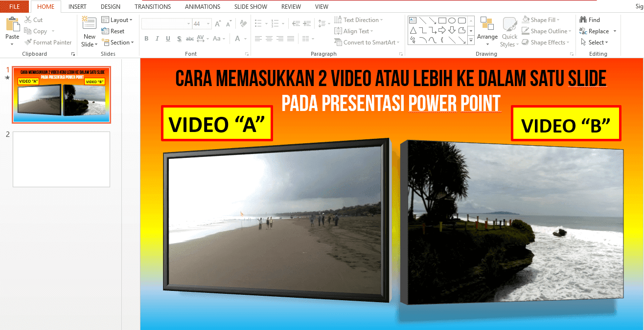
Task: Align text left
Action: click(258, 39)
